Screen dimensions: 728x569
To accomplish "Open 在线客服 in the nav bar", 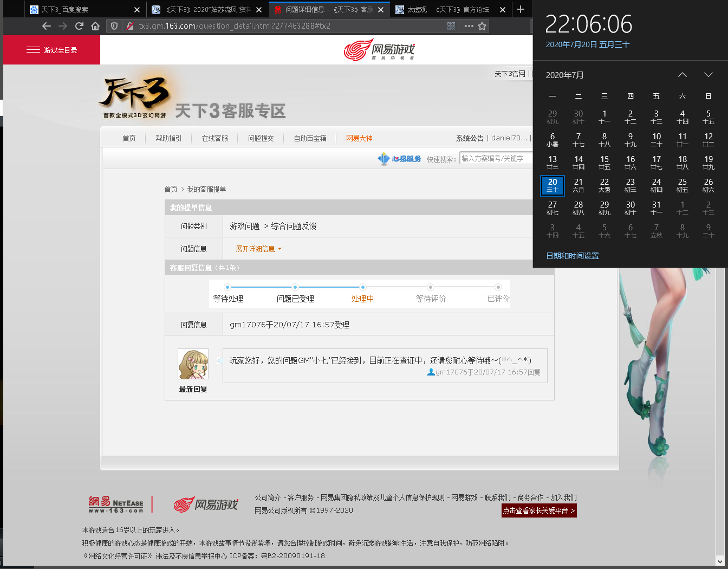I will tap(214, 138).
